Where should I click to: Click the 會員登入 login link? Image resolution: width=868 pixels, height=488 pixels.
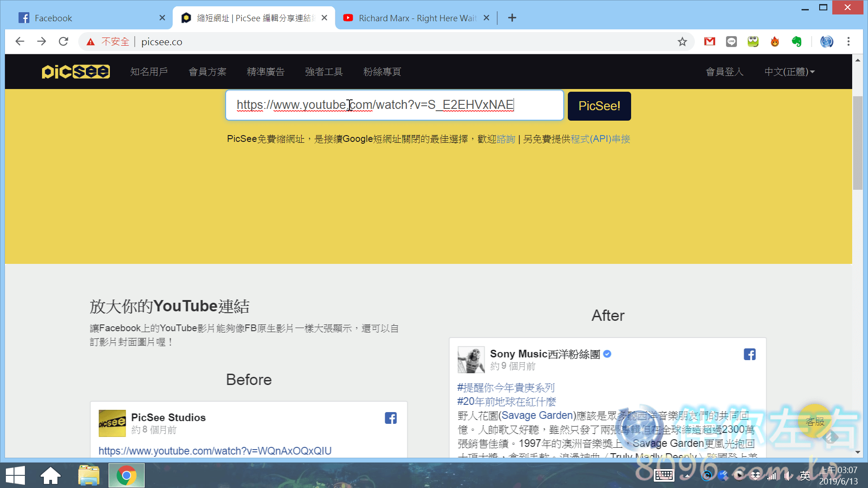click(725, 72)
